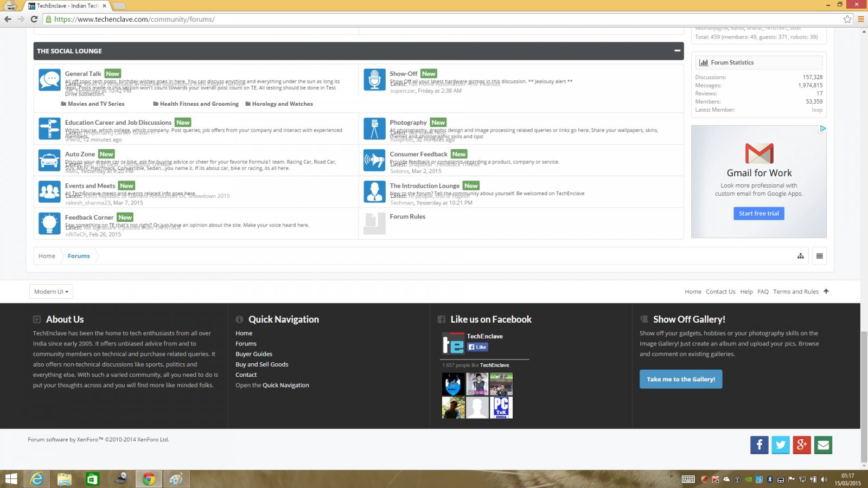Click the system tray volume icon
Screen dimensions: 868x488
[x=824, y=479]
